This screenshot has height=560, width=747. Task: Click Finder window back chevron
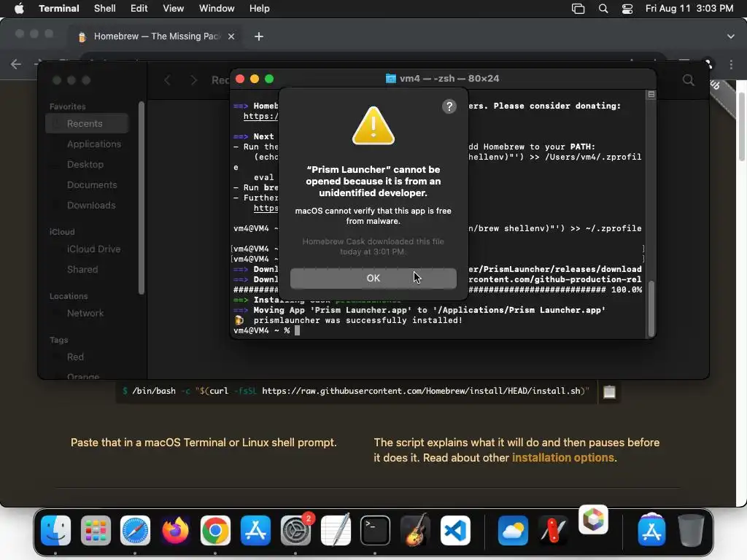[x=167, y=80]
